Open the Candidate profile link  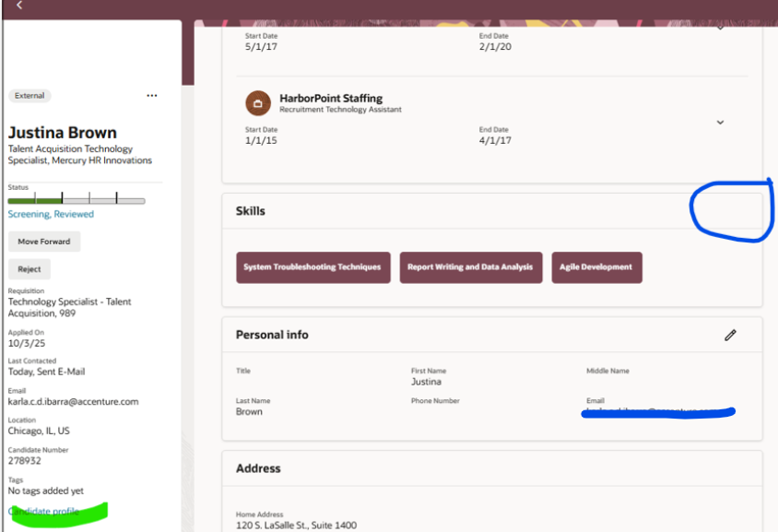click(43, 511)
